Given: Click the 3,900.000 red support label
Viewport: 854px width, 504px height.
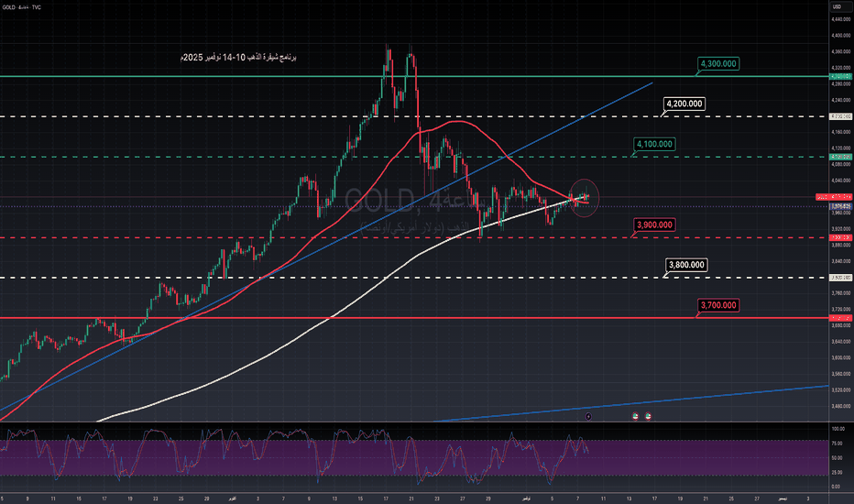Looking at the screenshot, I should click(653, 225).
